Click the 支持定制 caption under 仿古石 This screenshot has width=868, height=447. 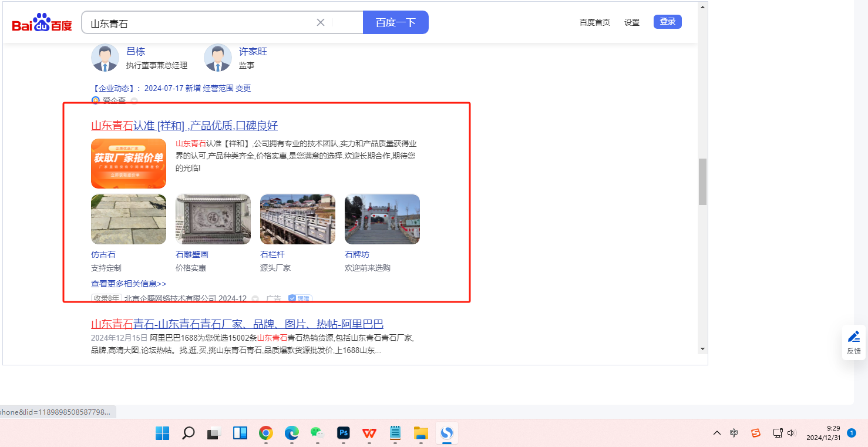click(x=106, y=268)
